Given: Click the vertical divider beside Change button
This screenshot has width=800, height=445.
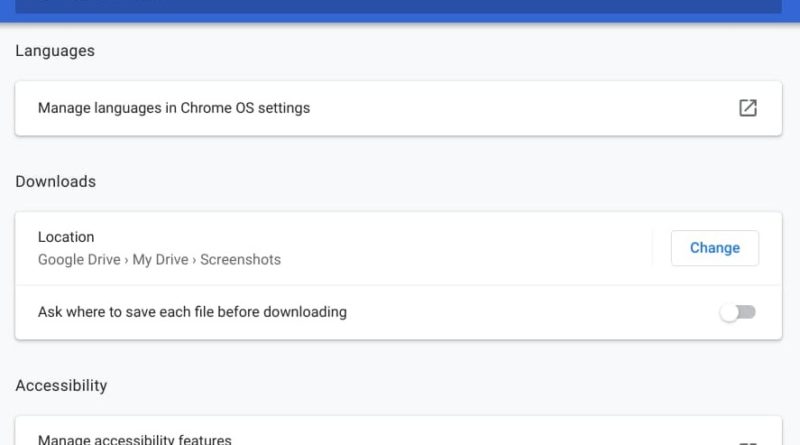Looking at the screenshot, I should (652, 248).
